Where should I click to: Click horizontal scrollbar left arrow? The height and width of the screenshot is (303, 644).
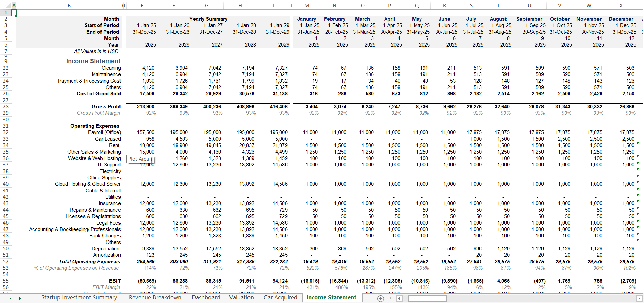[400, 299]
